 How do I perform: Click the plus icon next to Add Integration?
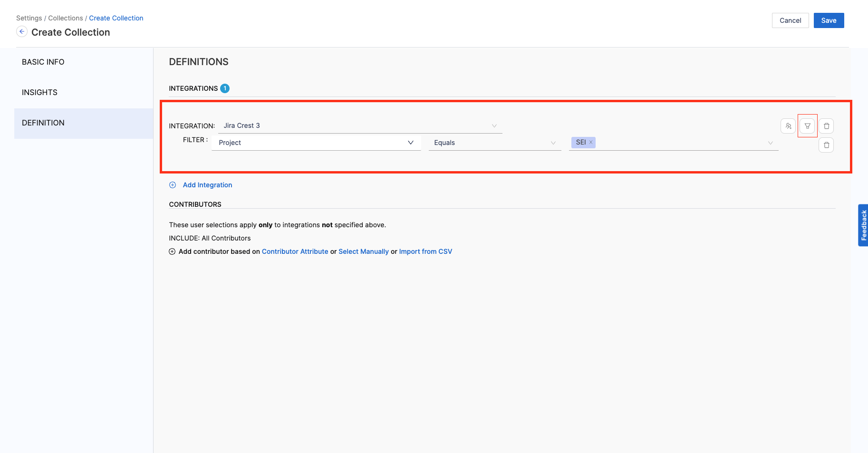point(173,185)
